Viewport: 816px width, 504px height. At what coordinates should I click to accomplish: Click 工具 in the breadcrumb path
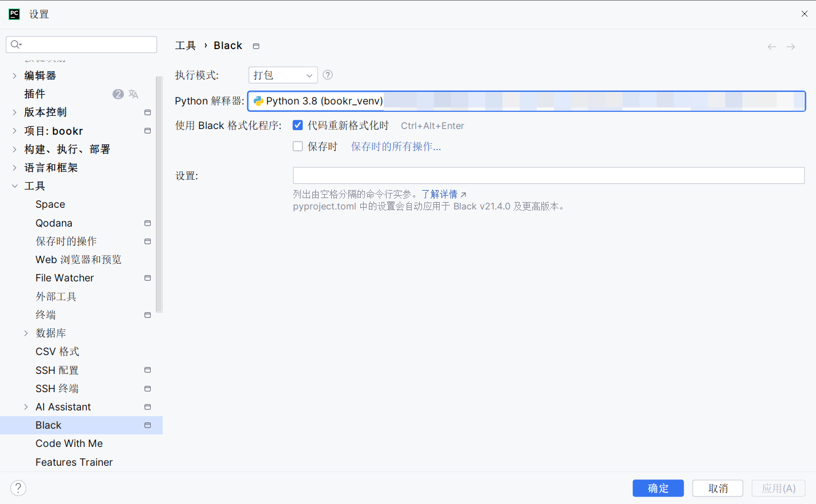[x=185, y=45]
